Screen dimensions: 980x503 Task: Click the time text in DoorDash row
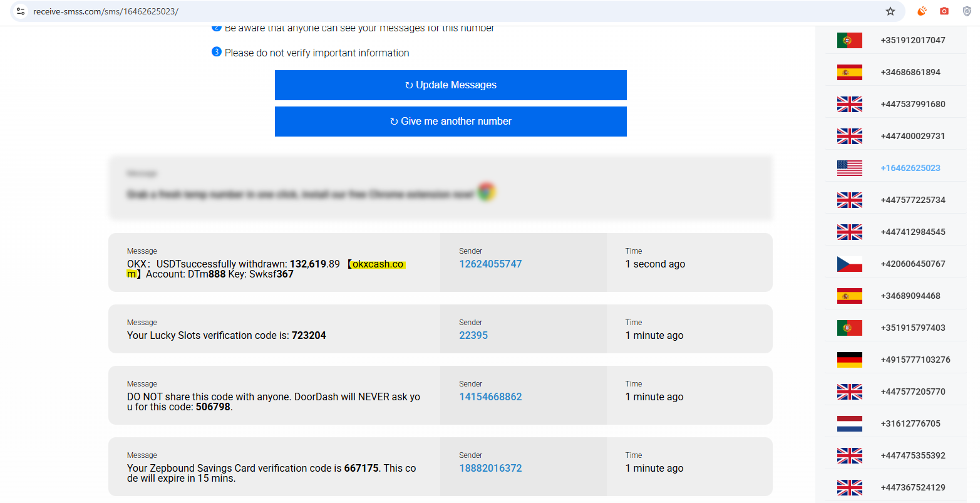tap(654, 397)
